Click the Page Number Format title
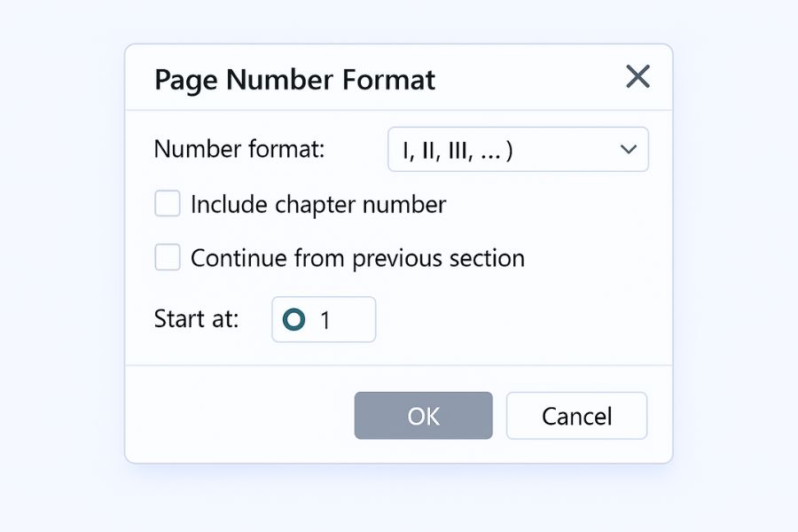The image size is (798, 532). [x=295, y=80]
